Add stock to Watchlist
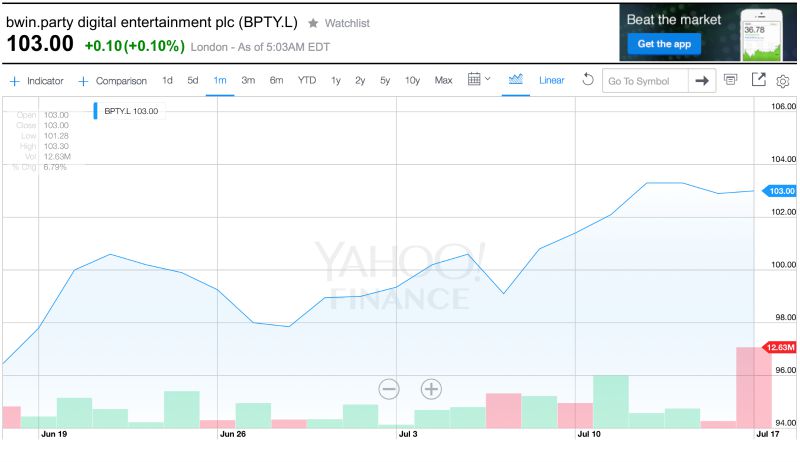The image size is (800, 462). pyautogui.click(x=346, y=22)
